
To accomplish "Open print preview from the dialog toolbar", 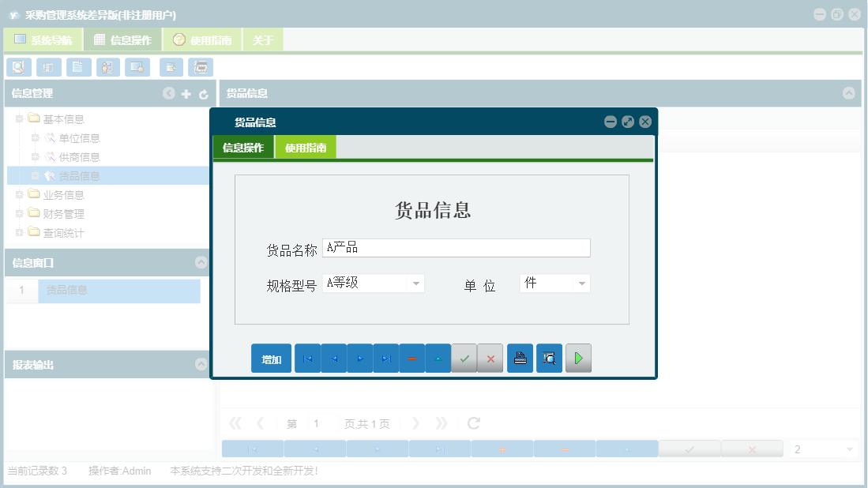I will coord(549,358).
